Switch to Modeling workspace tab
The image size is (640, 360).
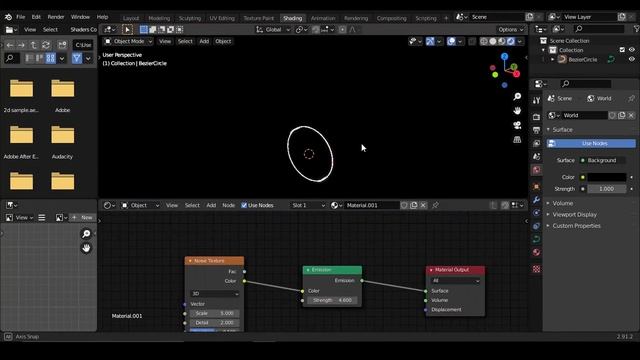tap(159, 18)
